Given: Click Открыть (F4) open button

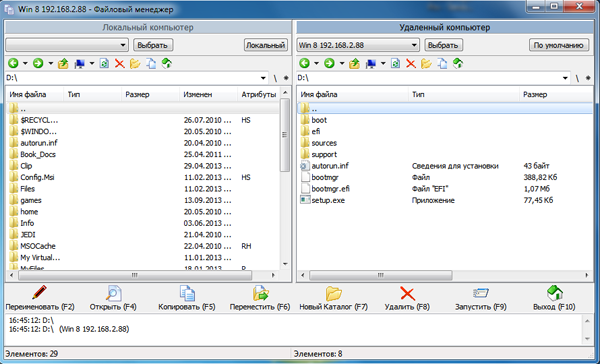Looking at the screenshot, I should pos(113,298).
